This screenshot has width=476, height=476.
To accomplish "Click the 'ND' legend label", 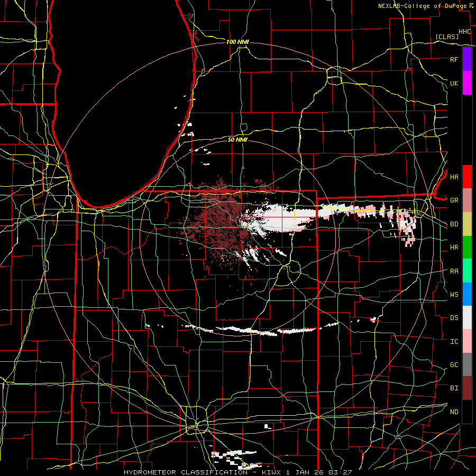I will [454, 412].
